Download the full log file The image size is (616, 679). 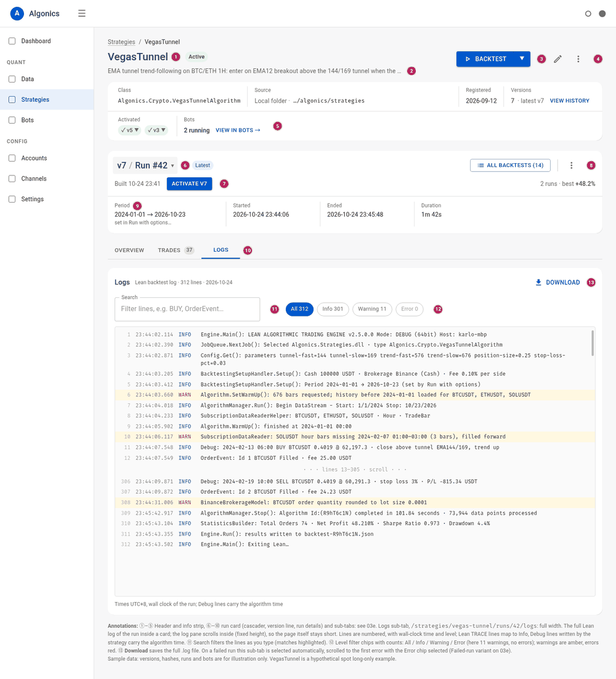click(557, 283)
